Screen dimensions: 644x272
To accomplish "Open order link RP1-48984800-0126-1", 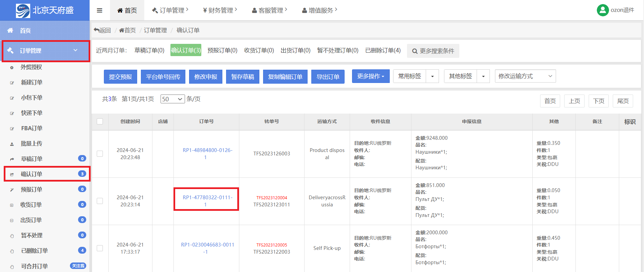I will pyautogui.click(x=207, y=154).
